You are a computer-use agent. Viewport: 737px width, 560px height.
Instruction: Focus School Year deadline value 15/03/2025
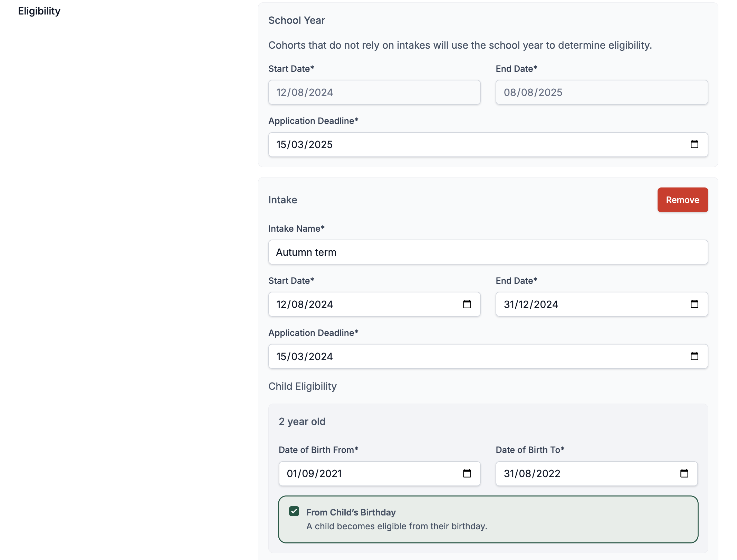click(x=304, y=145)
